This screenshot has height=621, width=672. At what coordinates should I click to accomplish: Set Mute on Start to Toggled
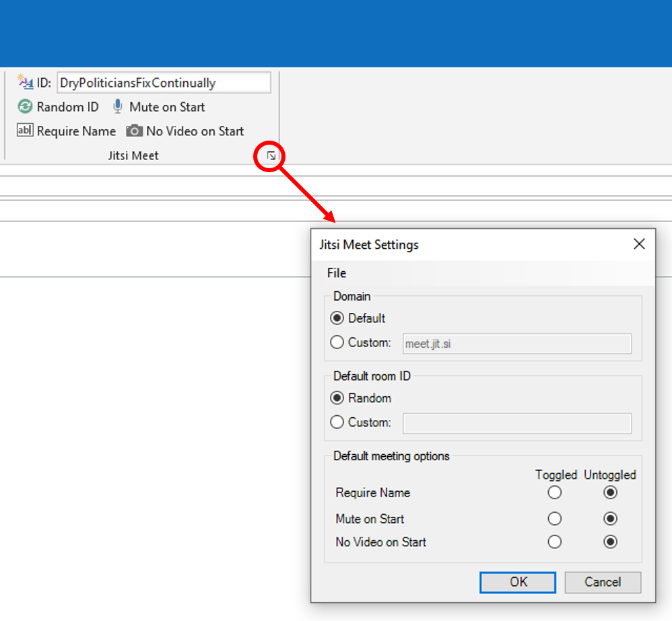555,519
